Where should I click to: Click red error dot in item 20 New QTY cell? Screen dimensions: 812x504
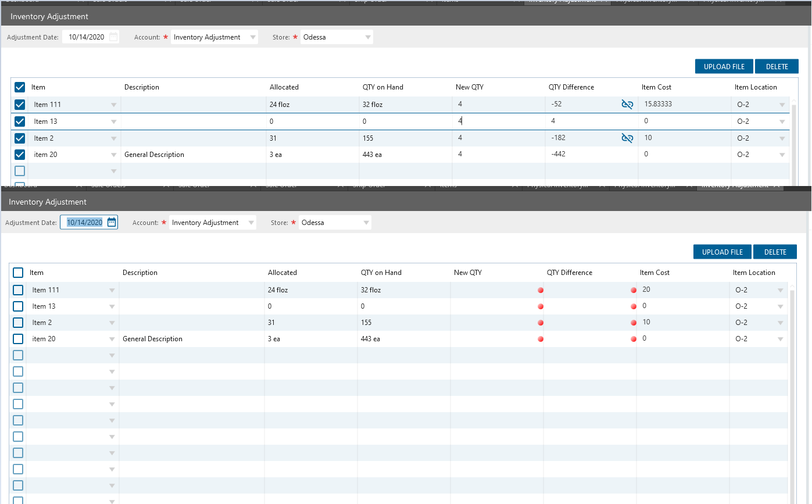[x=541, y=339]
